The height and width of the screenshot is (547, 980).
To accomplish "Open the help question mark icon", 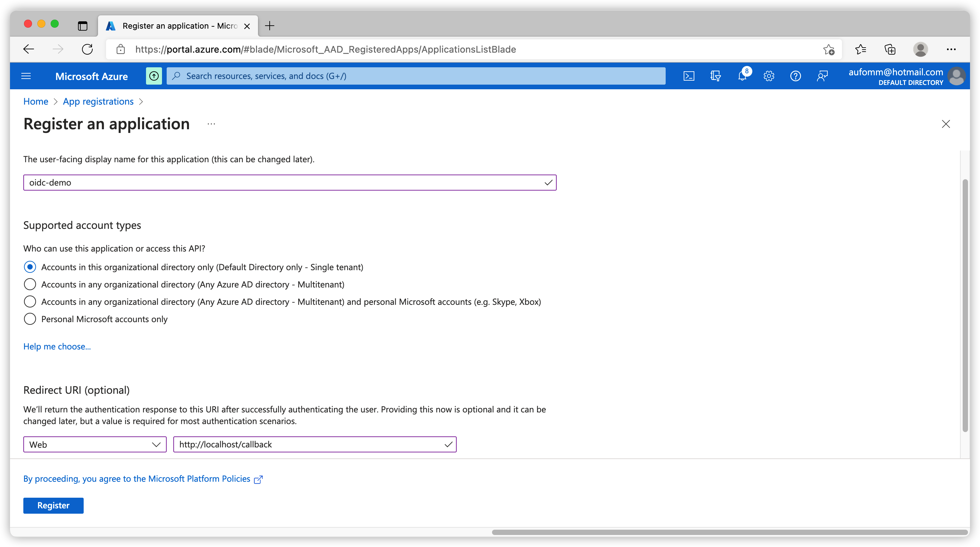I will click(795, 76).
